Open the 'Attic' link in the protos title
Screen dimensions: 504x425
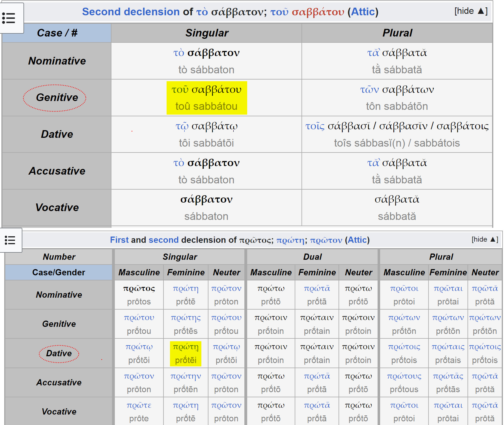[x=357, y=240]
